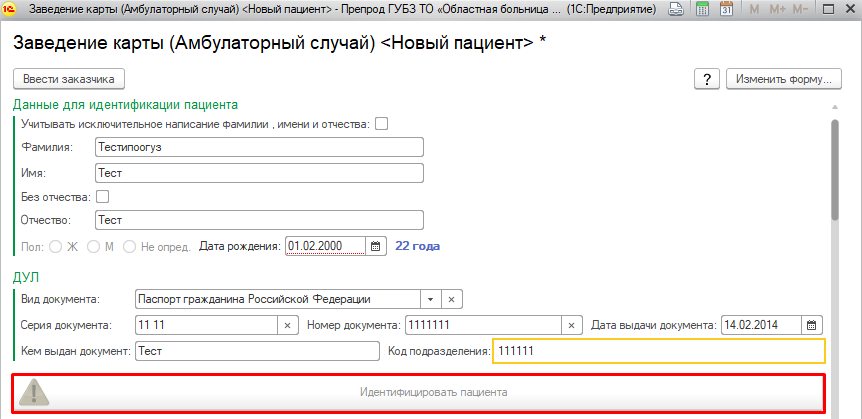
Task: Open date picker for Дата выдачи документа
Action: point(812,325)
